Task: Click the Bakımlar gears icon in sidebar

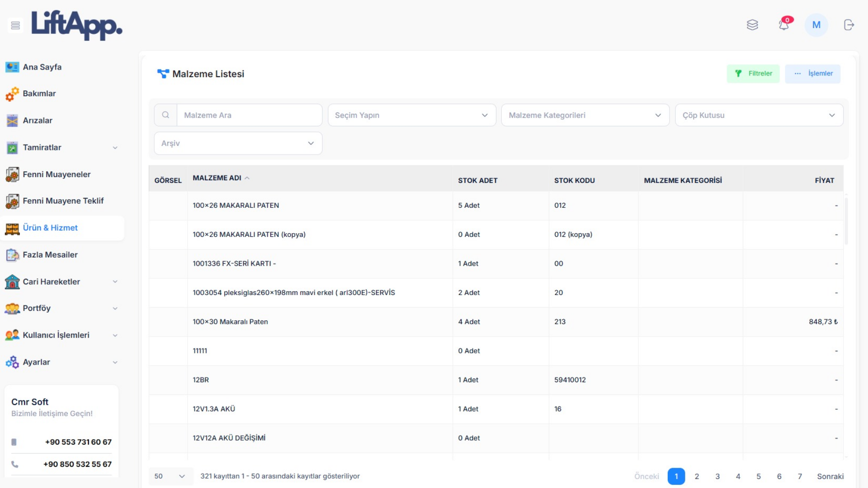Action: 12,94
